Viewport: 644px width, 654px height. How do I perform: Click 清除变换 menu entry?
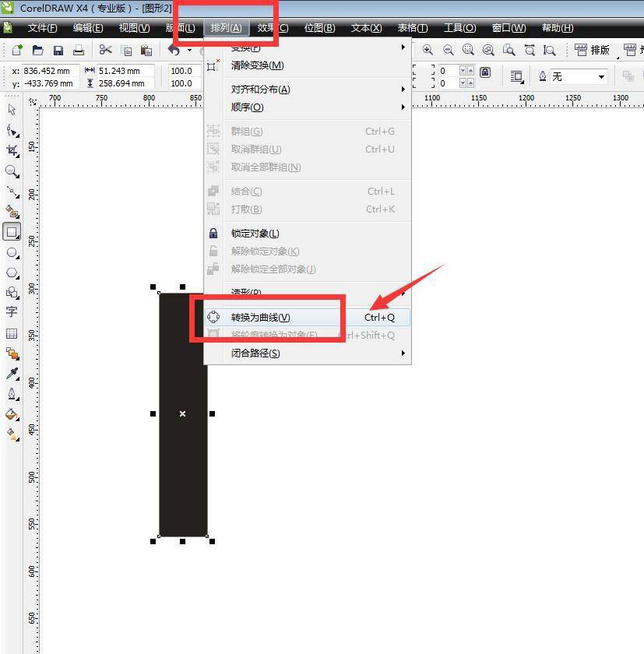[258, 65]
